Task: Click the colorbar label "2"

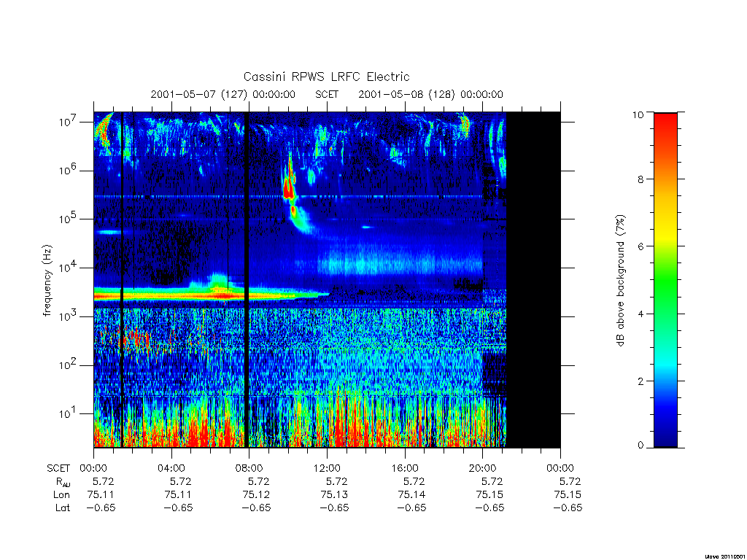Action: [640, 381]
